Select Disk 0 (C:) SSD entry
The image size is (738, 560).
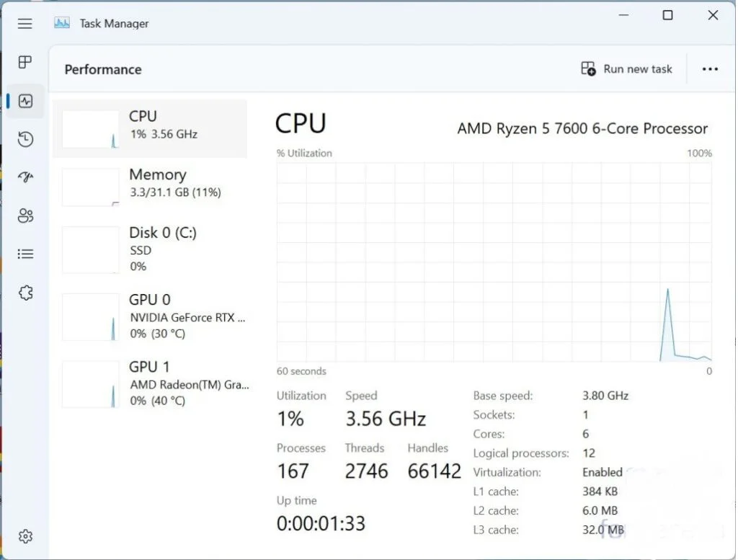(150, 249)
